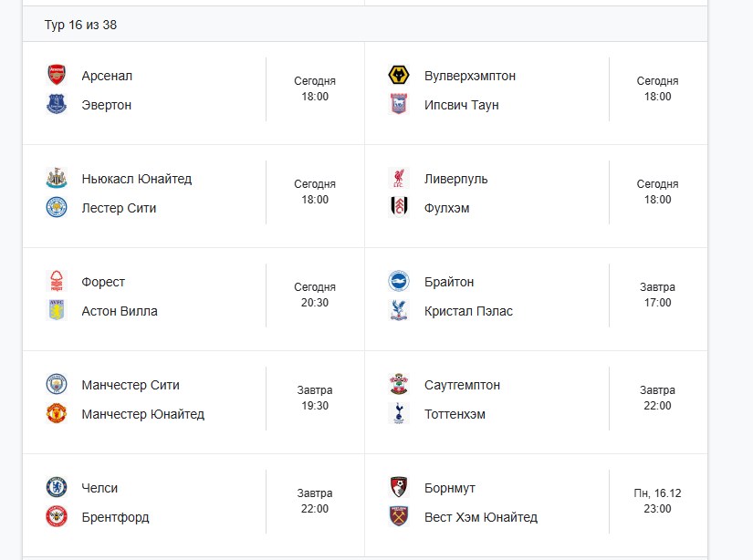Click the Manchester City crest
Screen dimensions: 753x560
coord(57,385)
